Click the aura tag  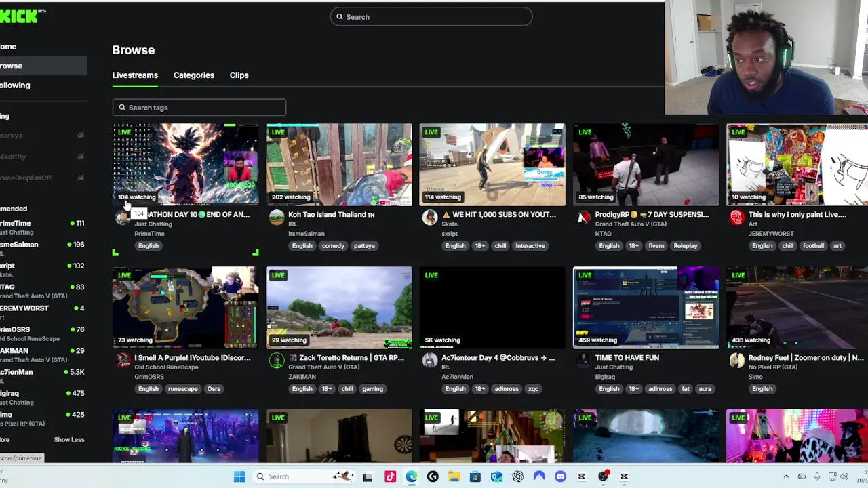(x=705, y=389)
